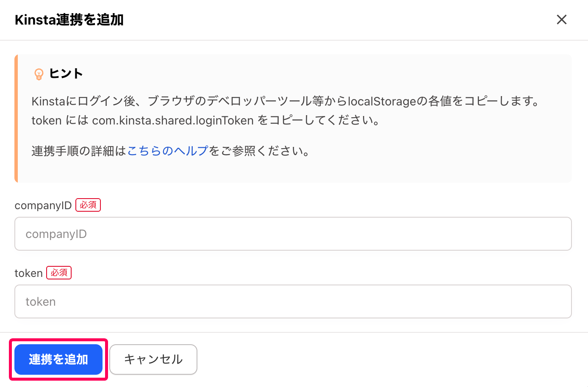Click the ヒント heading text

66,74
